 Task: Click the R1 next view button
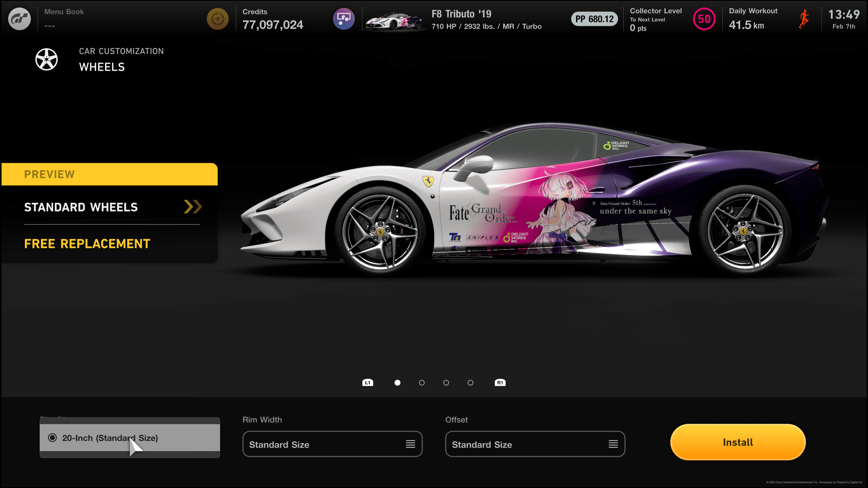(x=500, y=382)
